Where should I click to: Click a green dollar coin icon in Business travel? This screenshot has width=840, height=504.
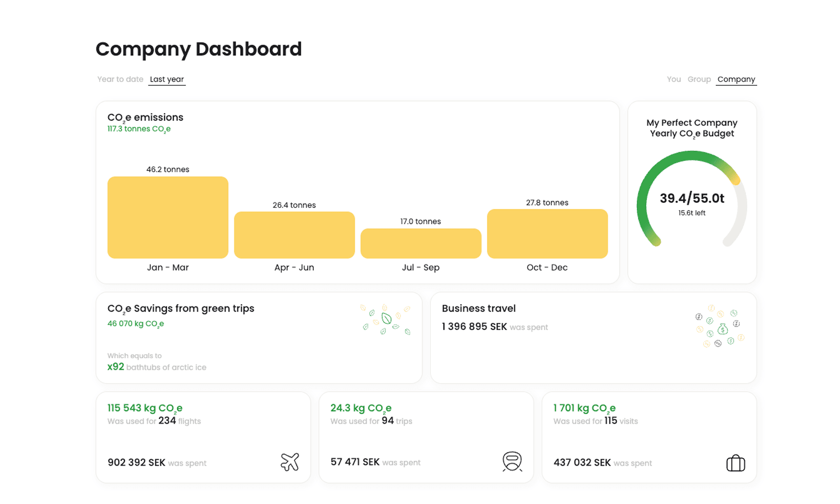point(709,321)
